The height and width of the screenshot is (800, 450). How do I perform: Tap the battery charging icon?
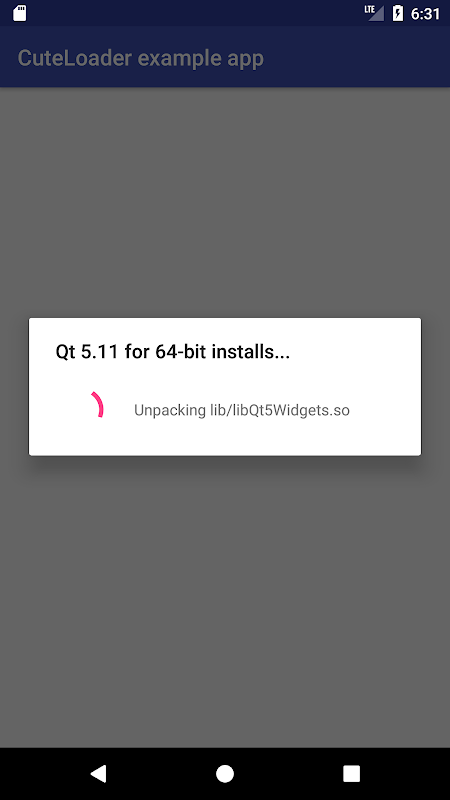398,13
